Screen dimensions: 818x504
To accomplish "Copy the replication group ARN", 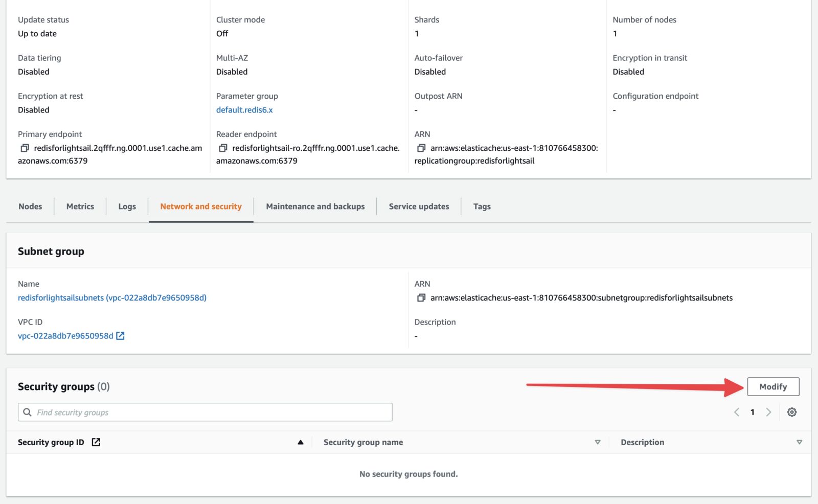I will (x=421, y=148).
